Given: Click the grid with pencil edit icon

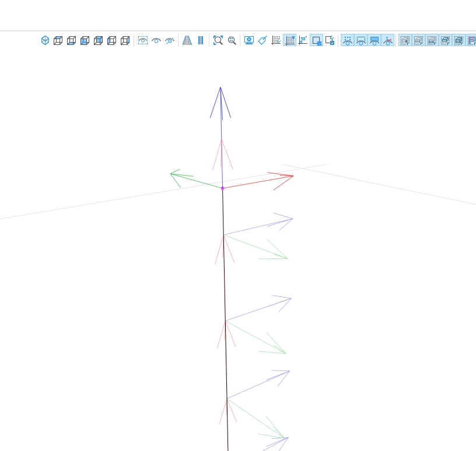Looking at the screenshot, I should pyautogui.click(x=276, y=40).
